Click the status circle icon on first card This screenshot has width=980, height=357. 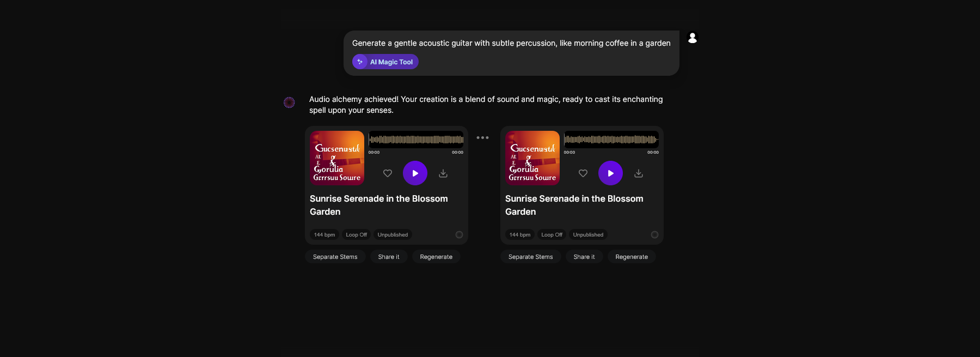459,235
